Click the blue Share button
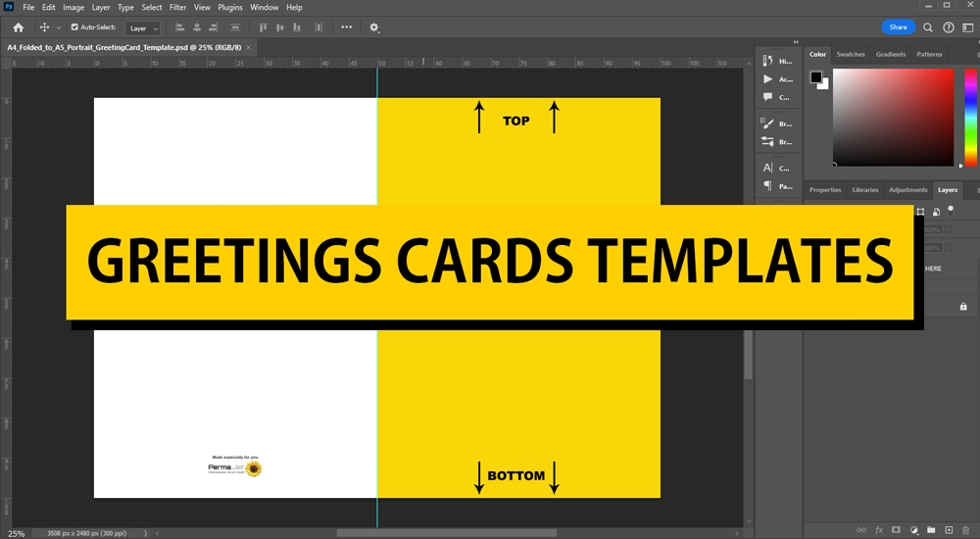 point(898,27)
